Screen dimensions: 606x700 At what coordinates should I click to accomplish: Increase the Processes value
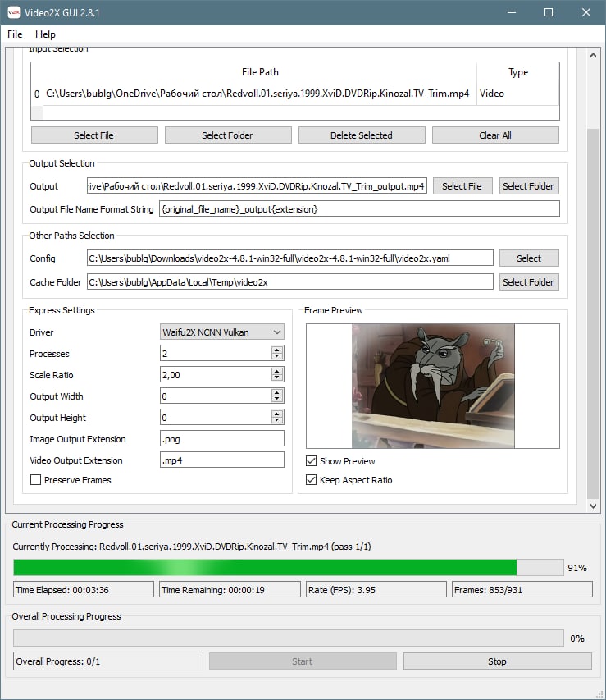(277, 350)
